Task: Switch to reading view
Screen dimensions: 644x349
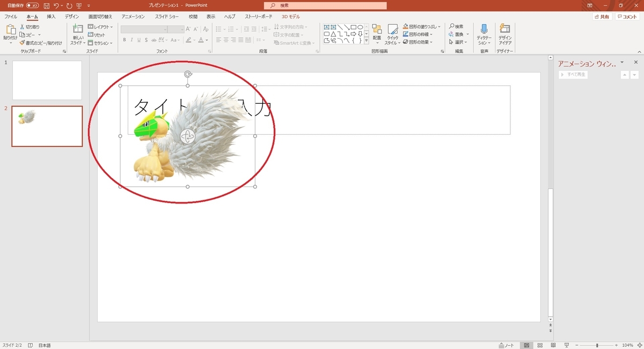Action: point(552,345)
